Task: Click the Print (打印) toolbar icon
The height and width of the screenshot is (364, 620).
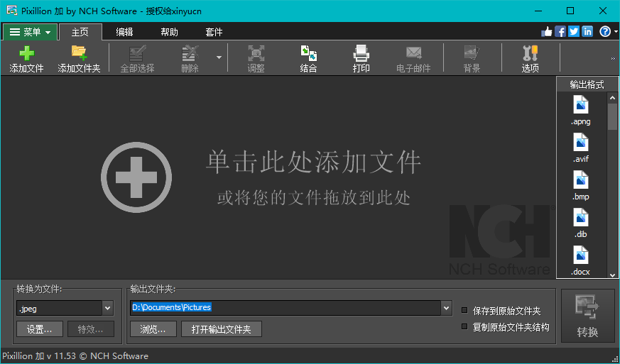Action: [361, 59]
